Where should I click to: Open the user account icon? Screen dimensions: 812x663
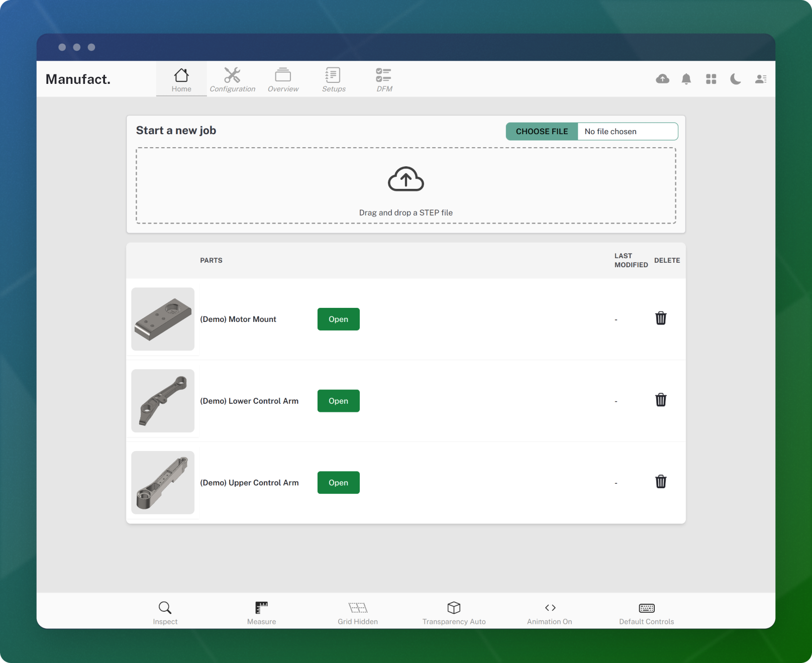(760, 79)
